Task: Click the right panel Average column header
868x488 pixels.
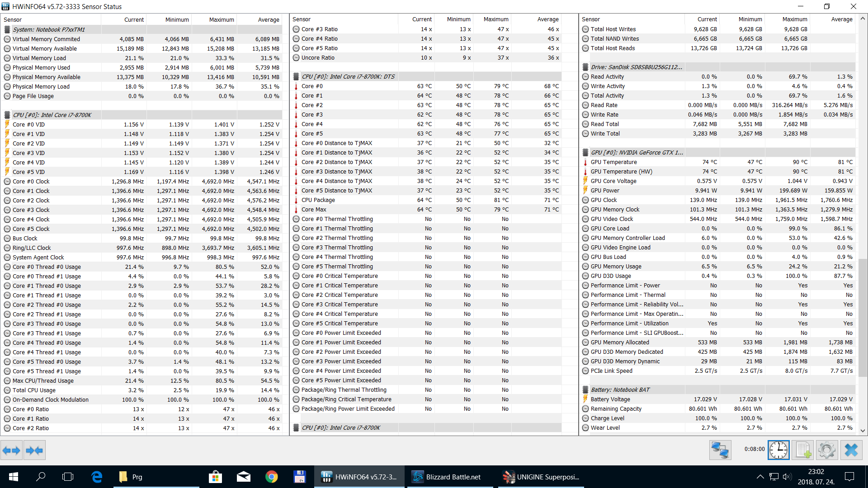Action: 833,19
